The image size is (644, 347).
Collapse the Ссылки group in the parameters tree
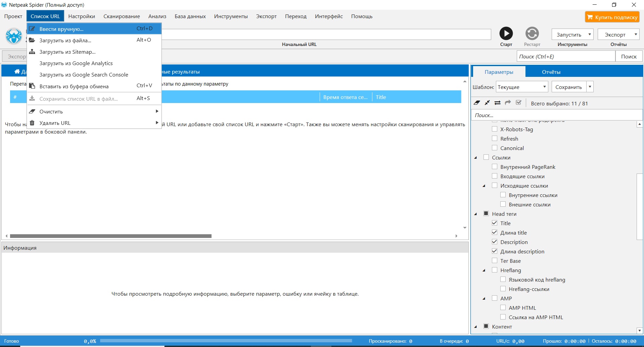pyautogui.click(x=476, y=158)
